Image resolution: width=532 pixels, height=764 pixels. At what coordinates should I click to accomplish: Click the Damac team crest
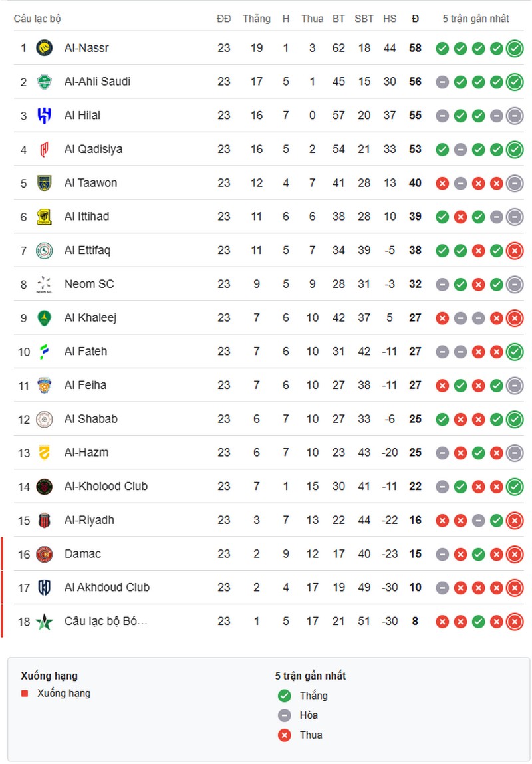click(44, 554)
